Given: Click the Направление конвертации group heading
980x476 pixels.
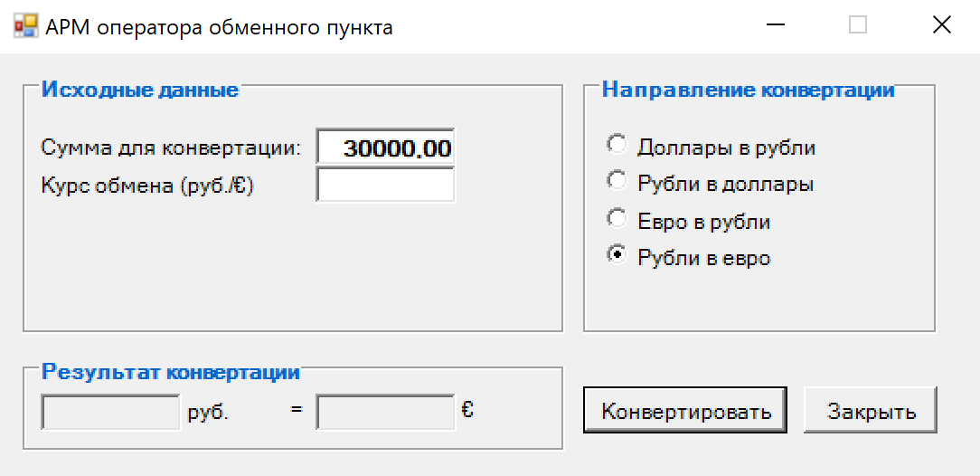Looking at the screenshot, I should click(x=749, y=90).
